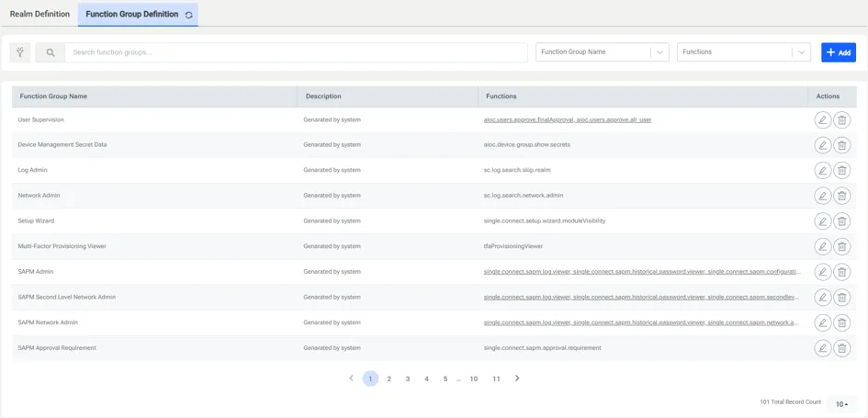Click the aioc.device.group.show.secrets text
868x418 pixels.
pos(527,144)
